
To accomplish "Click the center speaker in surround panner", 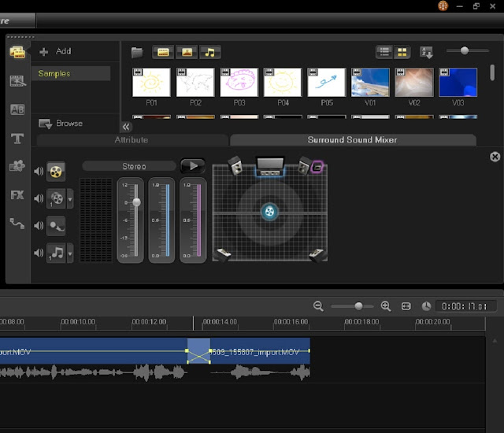I will [x=269, y=166].
